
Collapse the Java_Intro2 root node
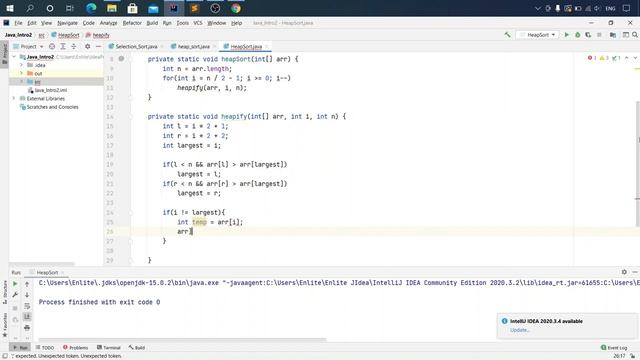pyautogui.click(x=14, y=57)
